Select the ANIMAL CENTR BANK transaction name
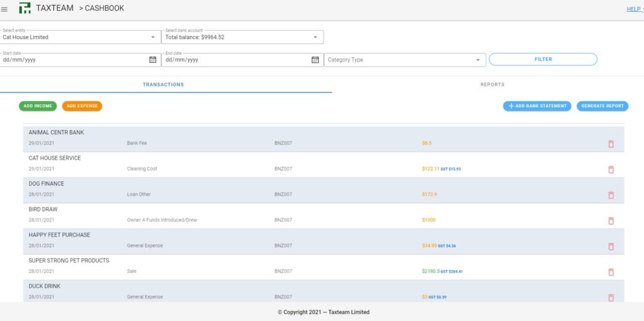The width and height of the screenshot is (644, 321). pyautogui.click(x=56, y=132)
